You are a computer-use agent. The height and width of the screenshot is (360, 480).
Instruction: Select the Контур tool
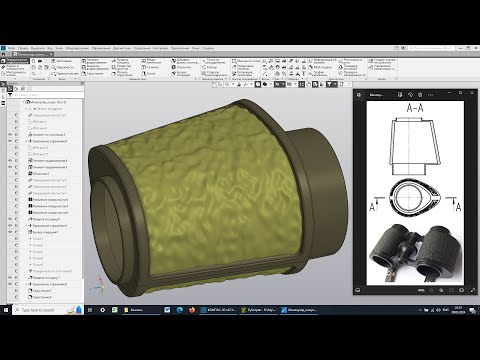point(209,67)
